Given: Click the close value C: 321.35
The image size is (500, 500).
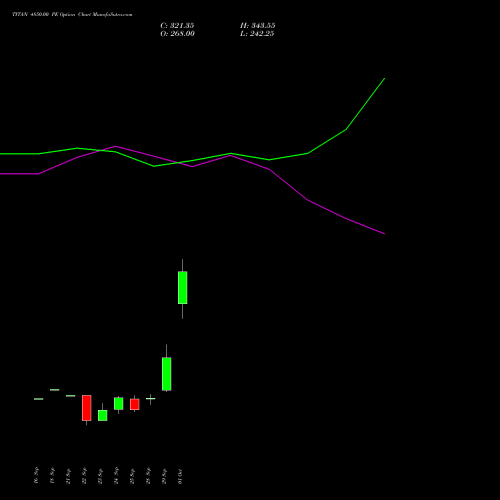Looking at the screenshot, I should [x=177, y=26].
